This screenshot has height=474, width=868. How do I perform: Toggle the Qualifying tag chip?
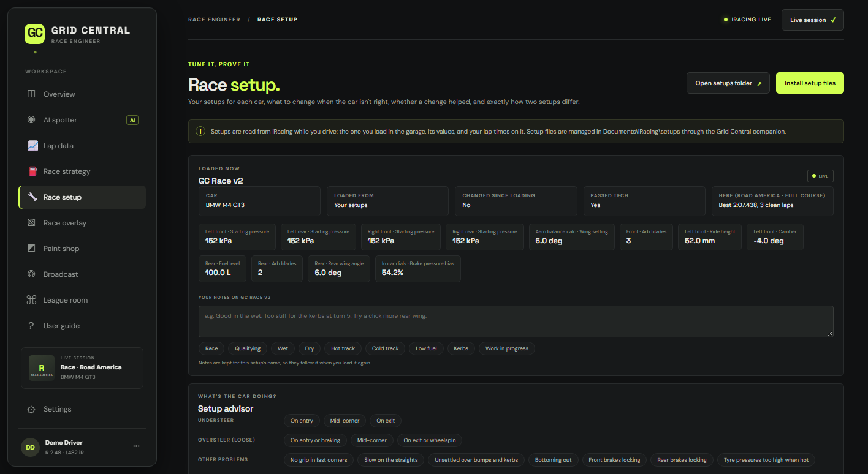coord(248,348)
